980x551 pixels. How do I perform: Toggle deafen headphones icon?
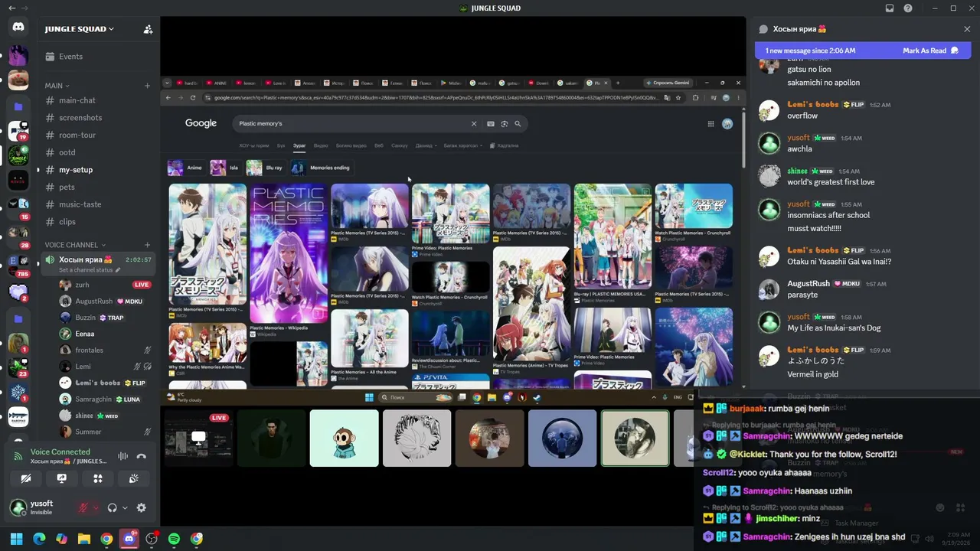point(113,507)
